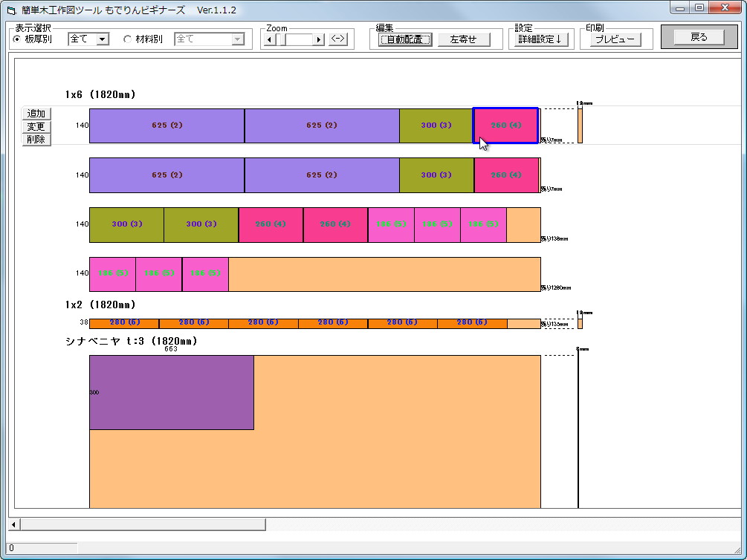Click the シナベニヤ t:3 (1820mm) heading

131,341
